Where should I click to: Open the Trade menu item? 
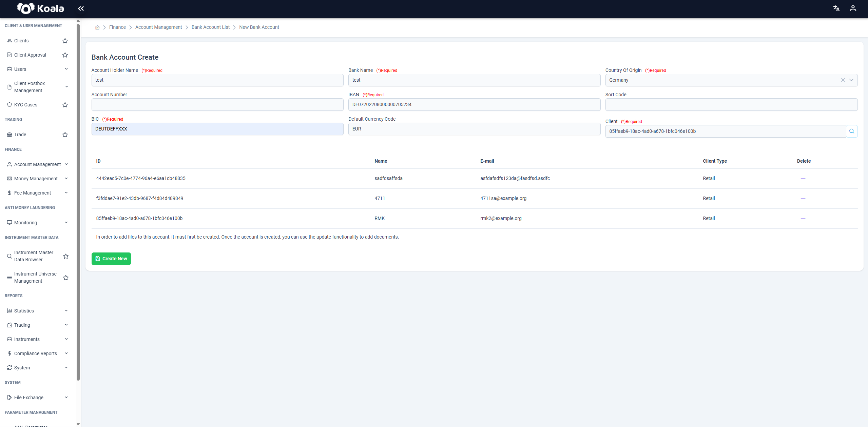tap(20, 135)
